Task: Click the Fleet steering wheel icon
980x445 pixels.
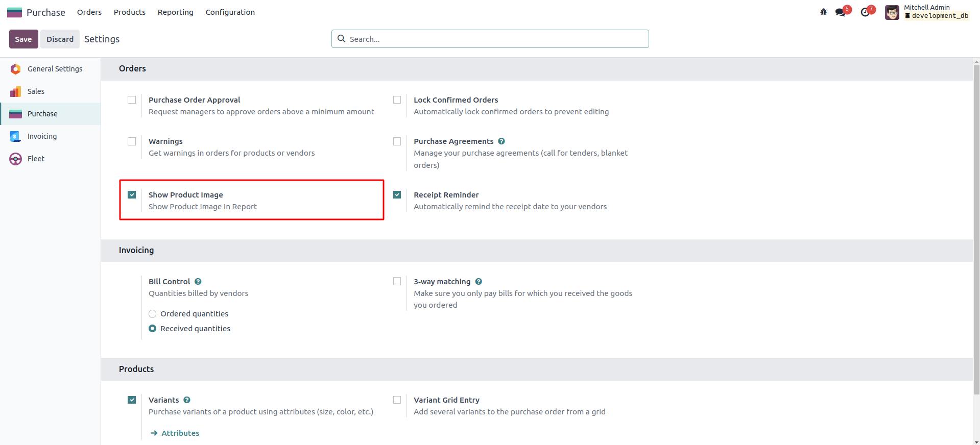Action: point(16,159)
